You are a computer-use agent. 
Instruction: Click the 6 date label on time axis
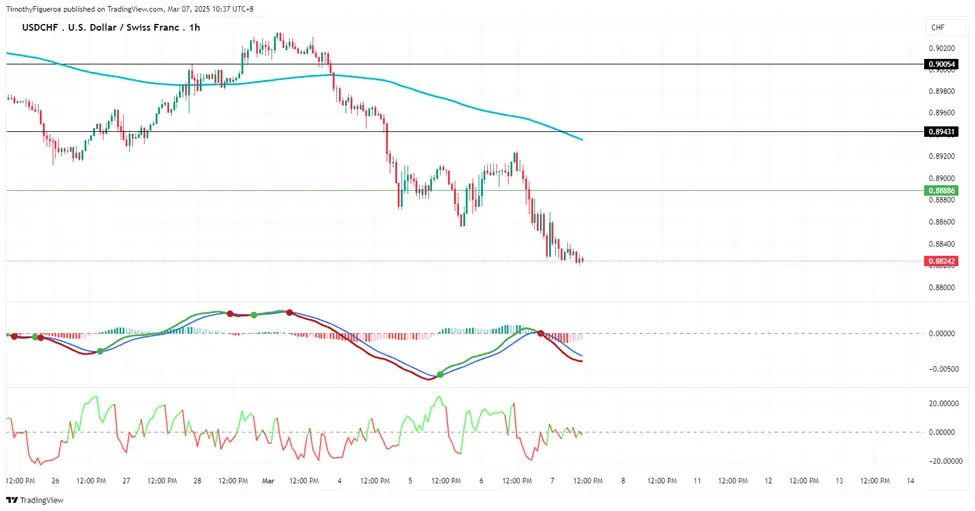click(481, 481)
